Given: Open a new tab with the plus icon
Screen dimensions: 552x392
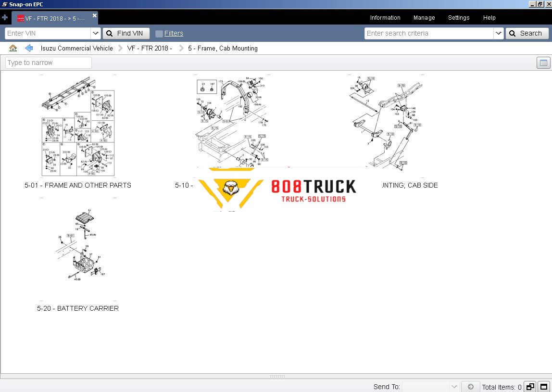Looking at the screenshot, I should [5, 17].
